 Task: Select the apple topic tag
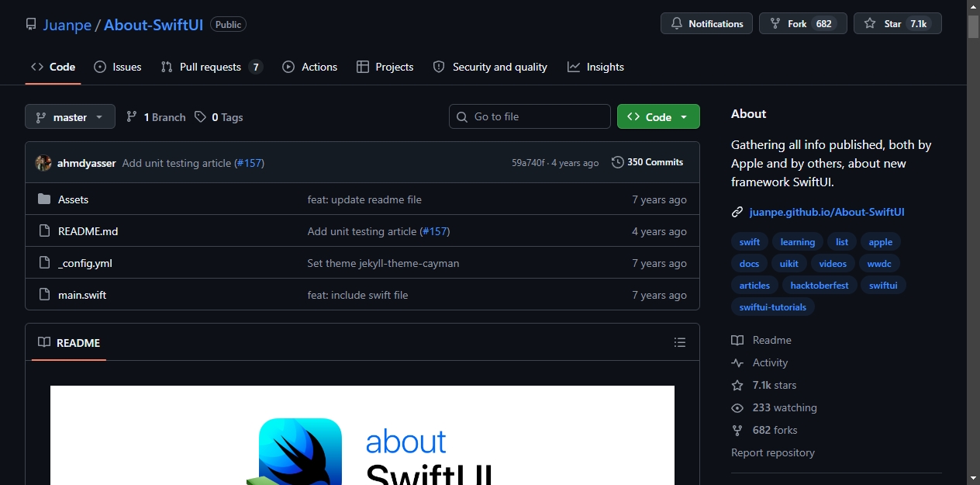[881, 242]
